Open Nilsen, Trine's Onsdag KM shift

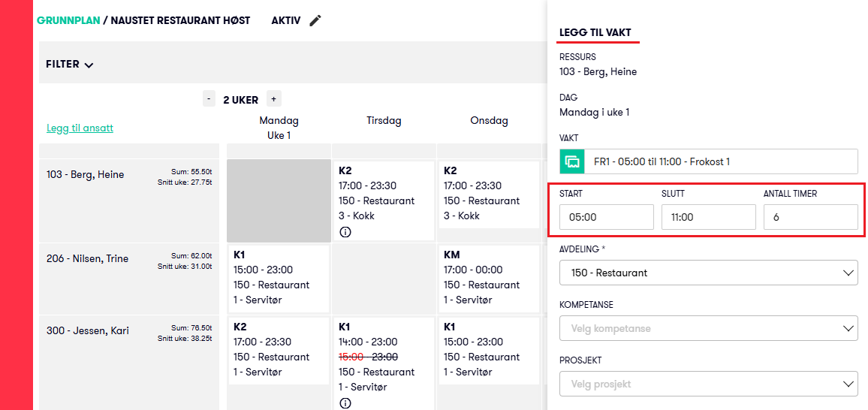coord(489,279)
